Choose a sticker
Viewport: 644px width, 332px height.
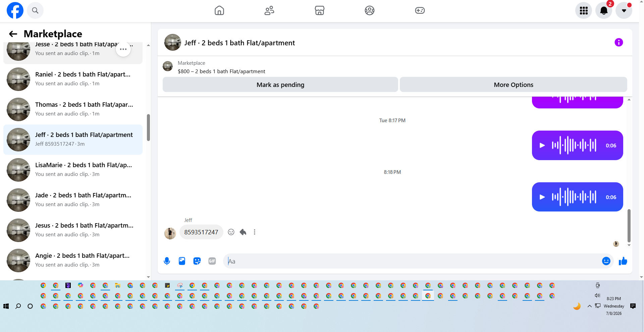(197, 261)
